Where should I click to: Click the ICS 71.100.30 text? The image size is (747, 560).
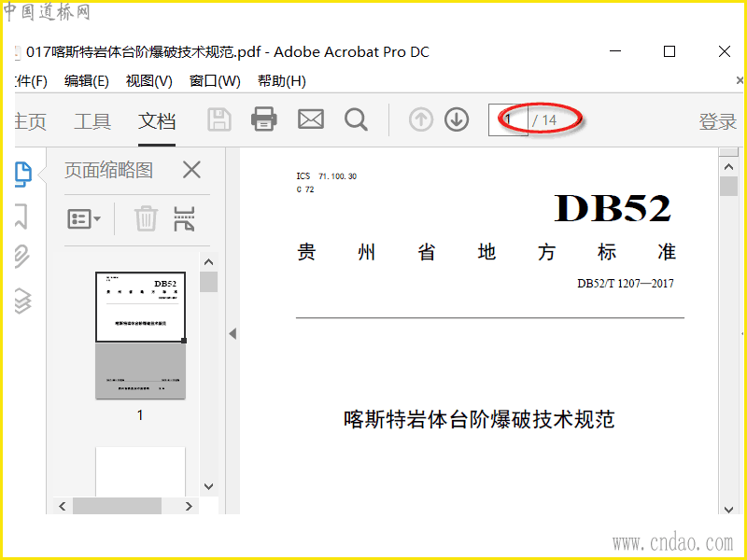pyautogui.click(x=326, y=176)
